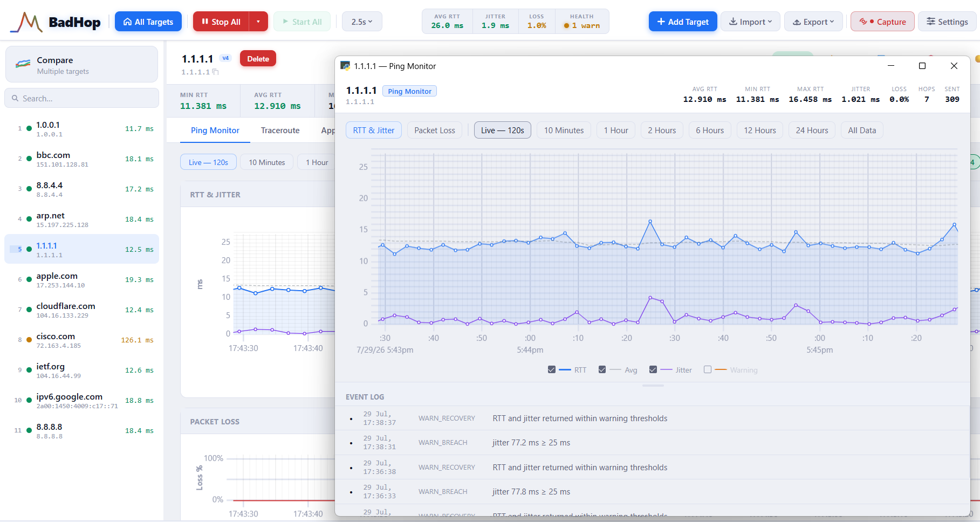This screenshot has width=980, height=522.
Task: Copy the 1.1.1.1 address with the copy icon
Action: point(216,72)
